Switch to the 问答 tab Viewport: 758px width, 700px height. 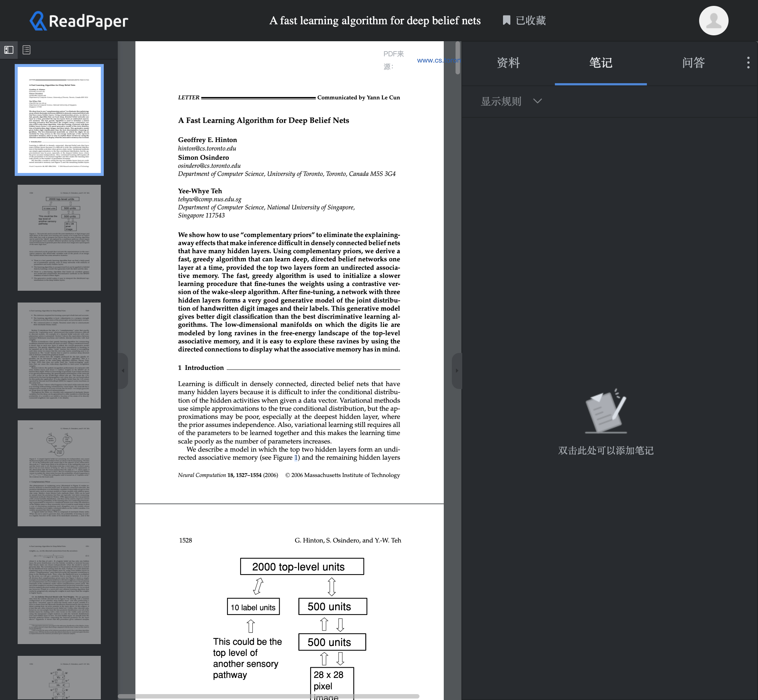[x=693, y=63]
